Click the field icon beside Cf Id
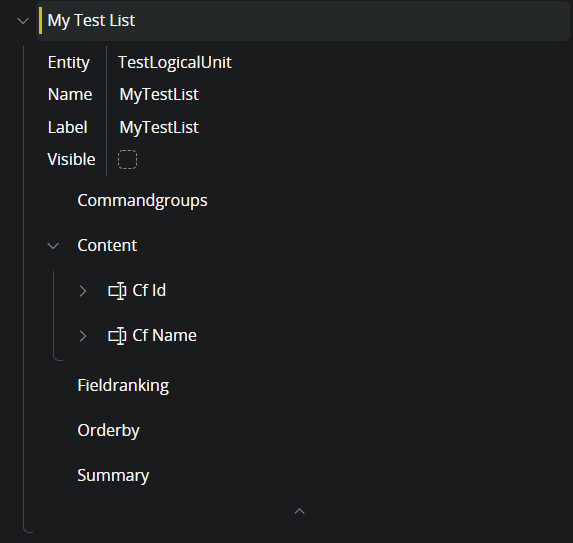Viewport: 573px width, 543px height. point(117,291)
